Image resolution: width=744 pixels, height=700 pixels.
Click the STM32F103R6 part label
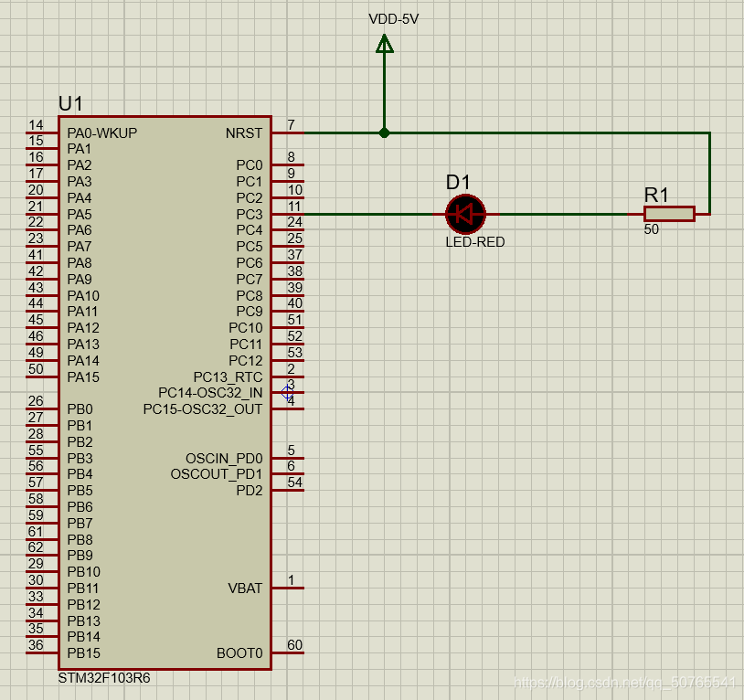pyautogui.click(x=104, y=678)
